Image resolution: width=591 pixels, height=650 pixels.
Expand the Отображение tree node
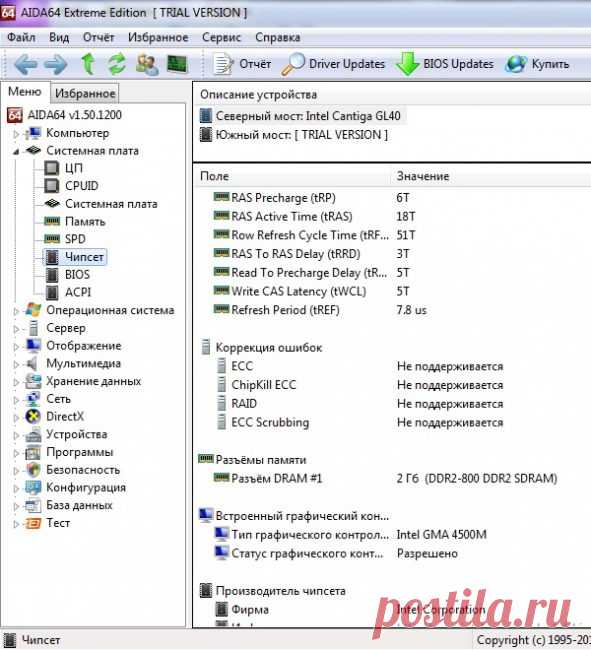[16, 346]
